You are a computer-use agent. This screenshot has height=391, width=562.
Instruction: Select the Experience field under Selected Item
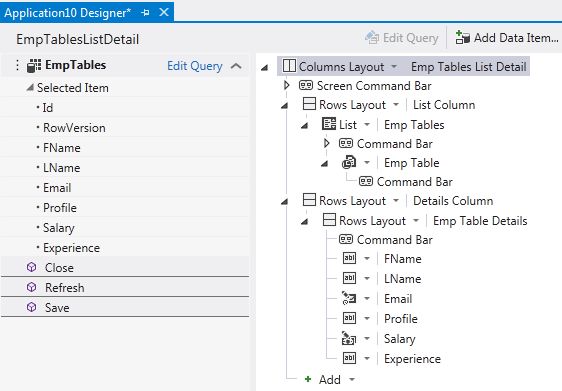click(71, 248)
